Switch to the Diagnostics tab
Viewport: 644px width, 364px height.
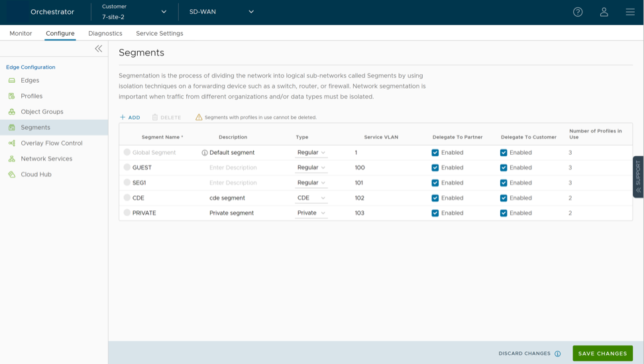(x=105, y=33)
